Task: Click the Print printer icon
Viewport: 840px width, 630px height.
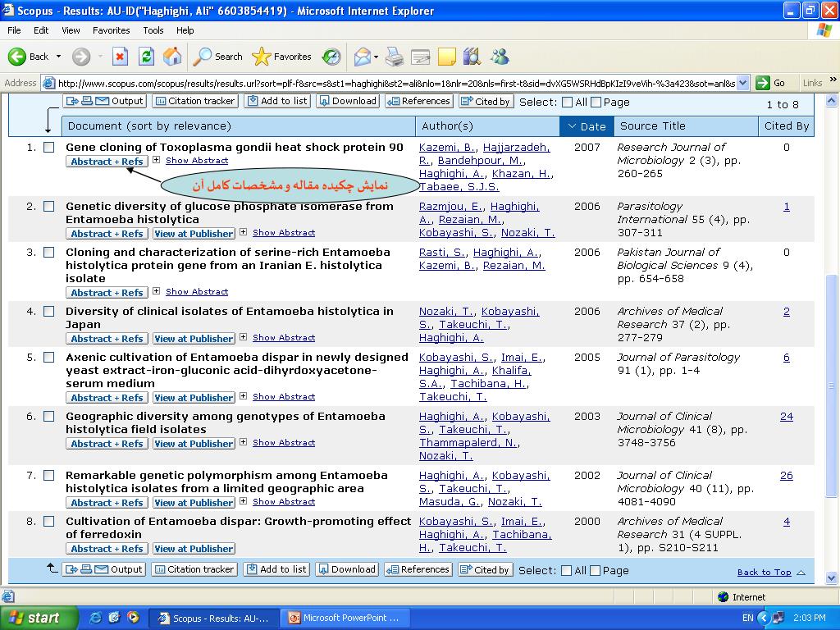Action: click(395, 57)
